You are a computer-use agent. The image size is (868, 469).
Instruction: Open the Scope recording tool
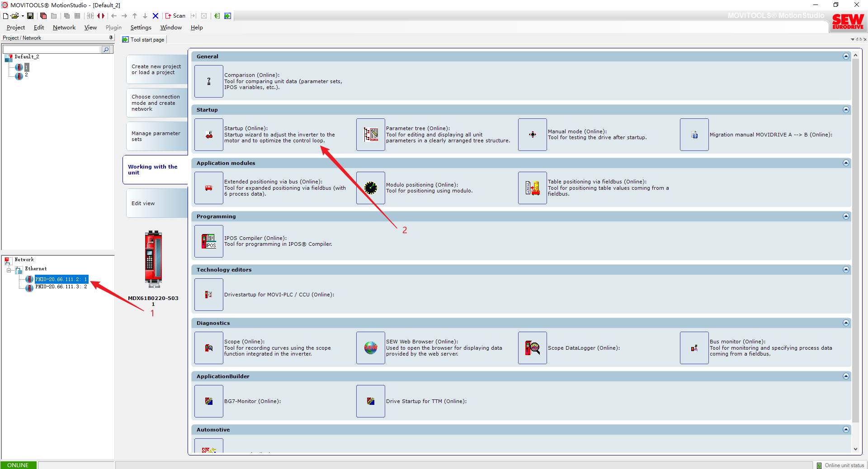tap(208, 348)
